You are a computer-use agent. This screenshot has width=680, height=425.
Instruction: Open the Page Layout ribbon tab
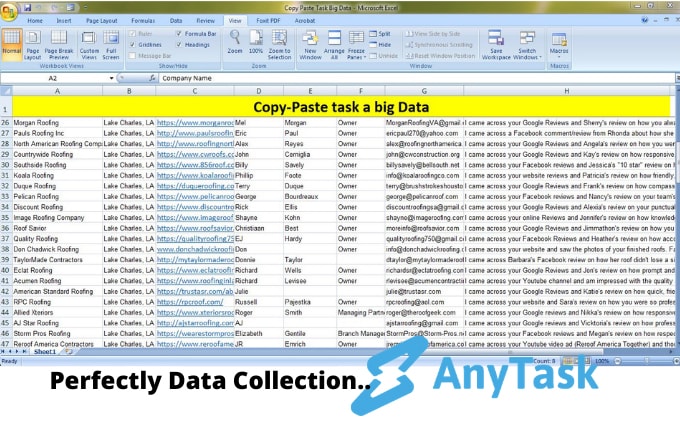click(101, 20)
